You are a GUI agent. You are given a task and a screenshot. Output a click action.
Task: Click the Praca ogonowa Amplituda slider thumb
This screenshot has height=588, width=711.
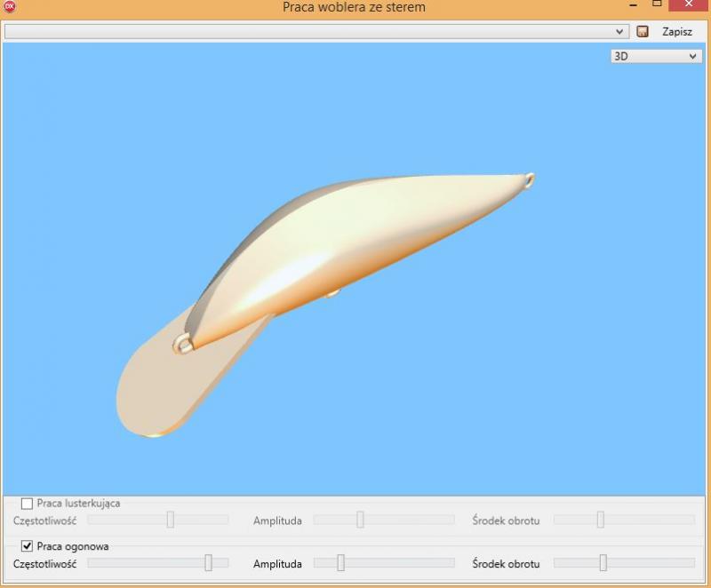(340, 562)
